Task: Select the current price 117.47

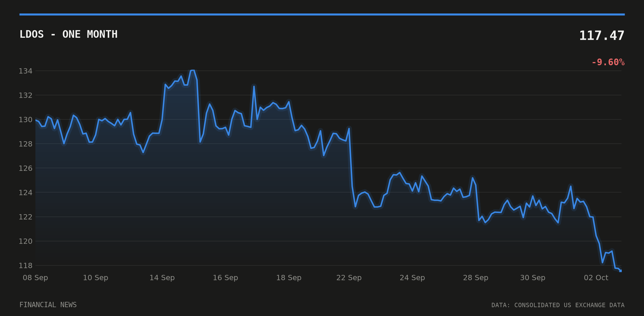Action: click(x=602, y=36)
